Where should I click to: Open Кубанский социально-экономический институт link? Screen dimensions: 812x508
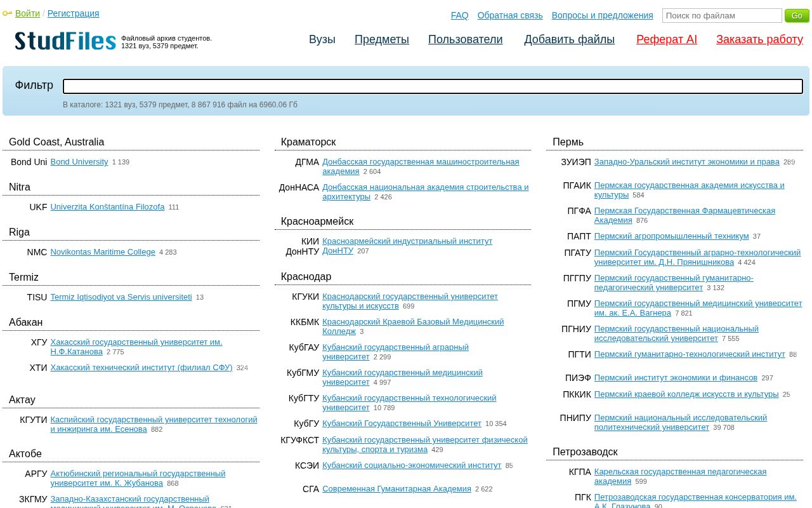pyautogui.click(x=412, y=465)
